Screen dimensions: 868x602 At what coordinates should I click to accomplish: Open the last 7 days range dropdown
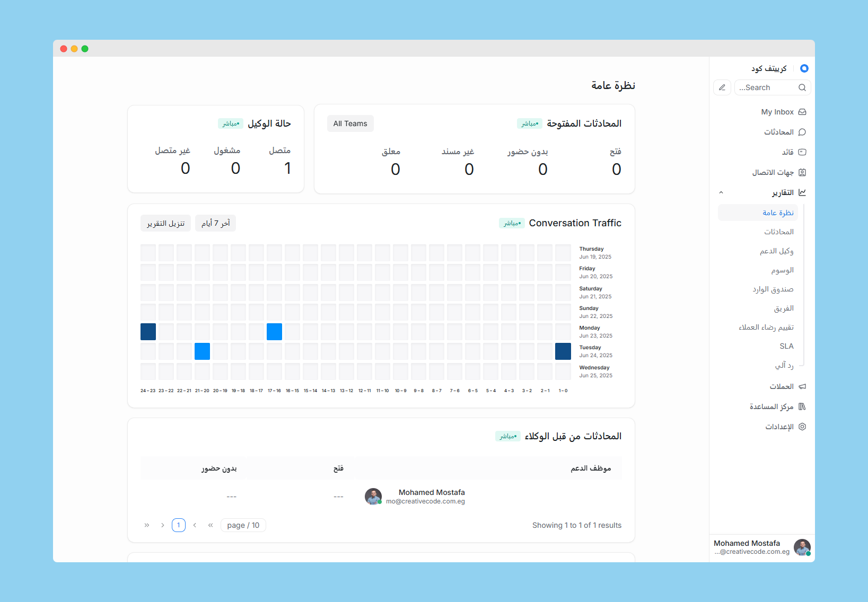click(215, 223)
